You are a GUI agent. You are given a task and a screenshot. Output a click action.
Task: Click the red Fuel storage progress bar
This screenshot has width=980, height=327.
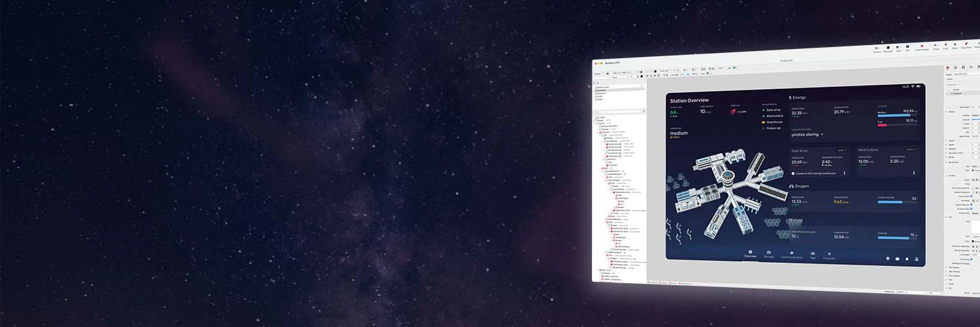point(897,124)
